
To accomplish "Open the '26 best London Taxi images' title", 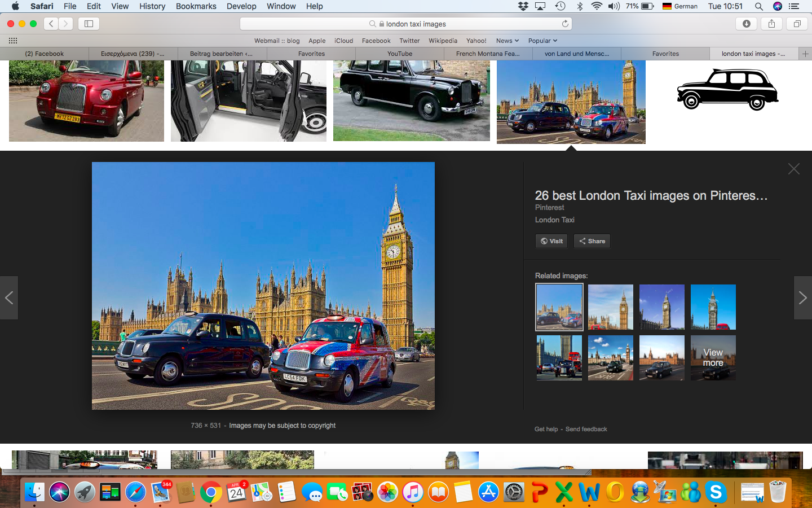I will click(x=651, y=195).
